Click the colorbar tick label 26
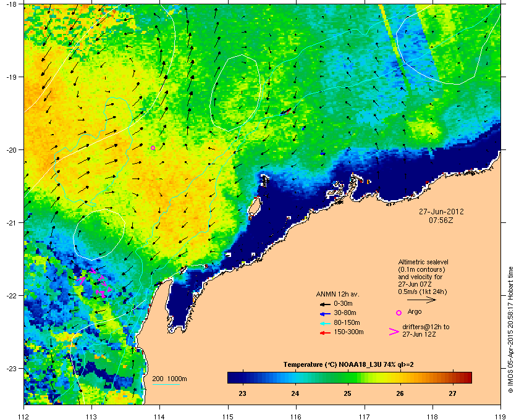 pos(400,393)
